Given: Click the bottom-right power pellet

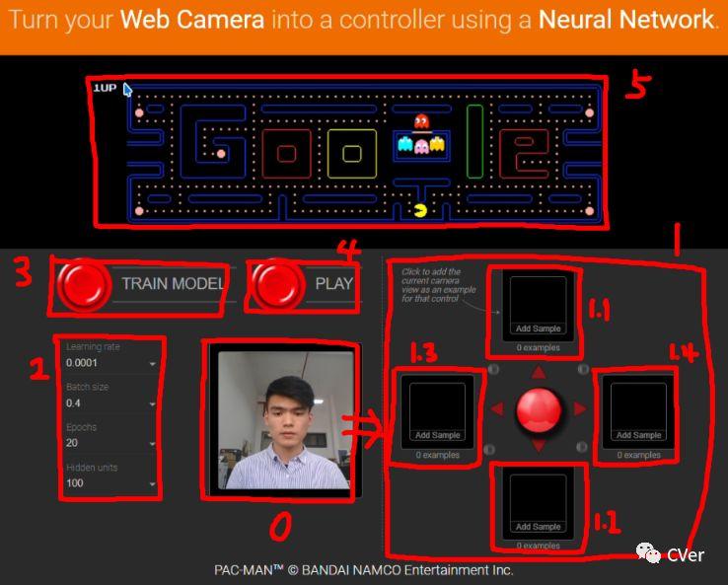Looking at the screenshot, I should pos(589,211).
